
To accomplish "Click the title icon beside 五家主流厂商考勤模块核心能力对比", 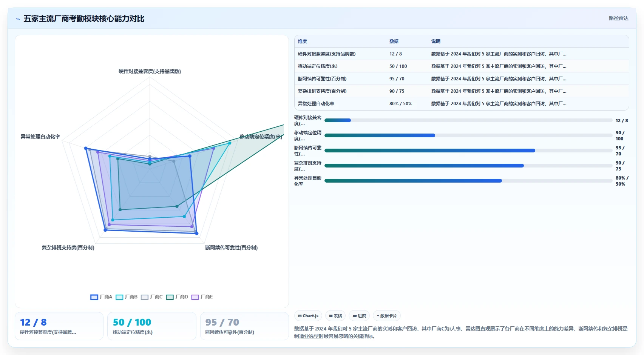I will [x=18, y=19].
